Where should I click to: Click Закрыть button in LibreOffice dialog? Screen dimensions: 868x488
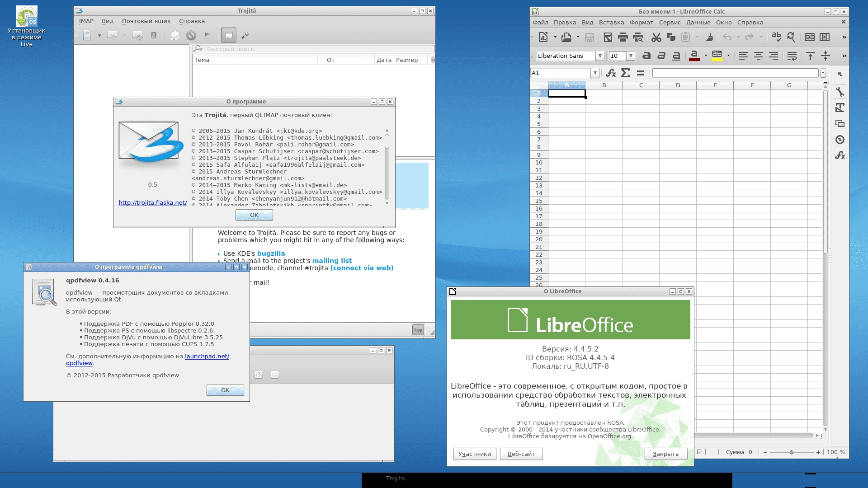pyautogui.click(x=666, y=454)
